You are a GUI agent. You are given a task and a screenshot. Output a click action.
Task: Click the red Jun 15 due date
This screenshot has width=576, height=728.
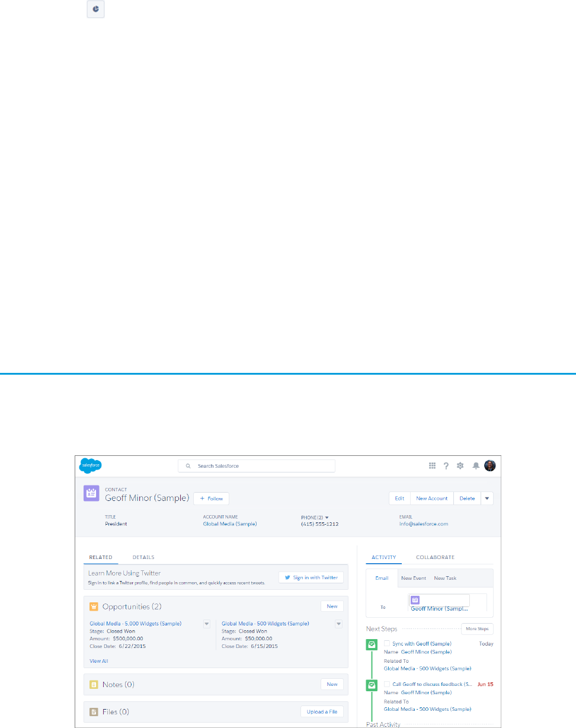pyautogui.click(x=485, y=684)
